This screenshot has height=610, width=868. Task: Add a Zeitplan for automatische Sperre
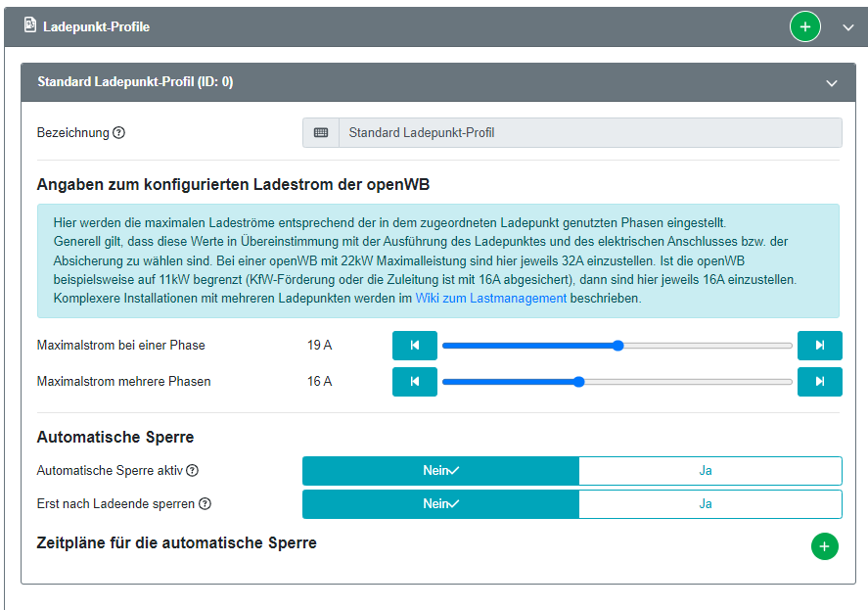(x=824, y=546)
